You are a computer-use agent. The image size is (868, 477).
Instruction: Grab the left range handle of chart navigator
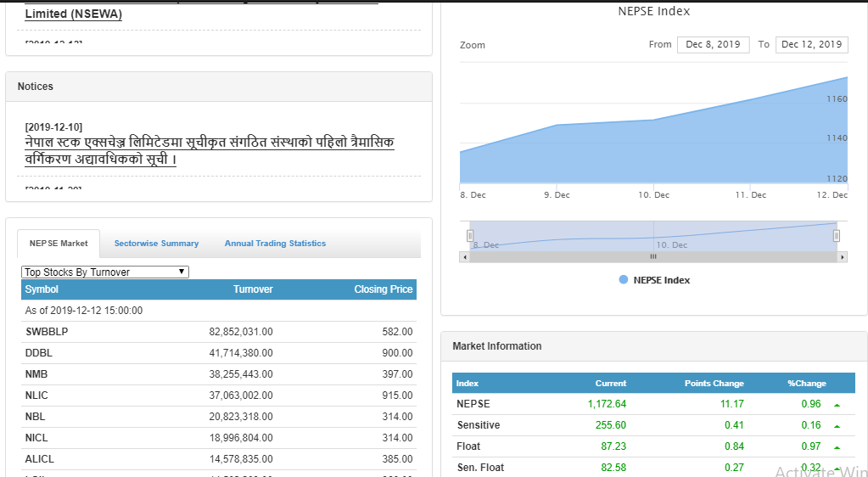(x=470, y=236)
